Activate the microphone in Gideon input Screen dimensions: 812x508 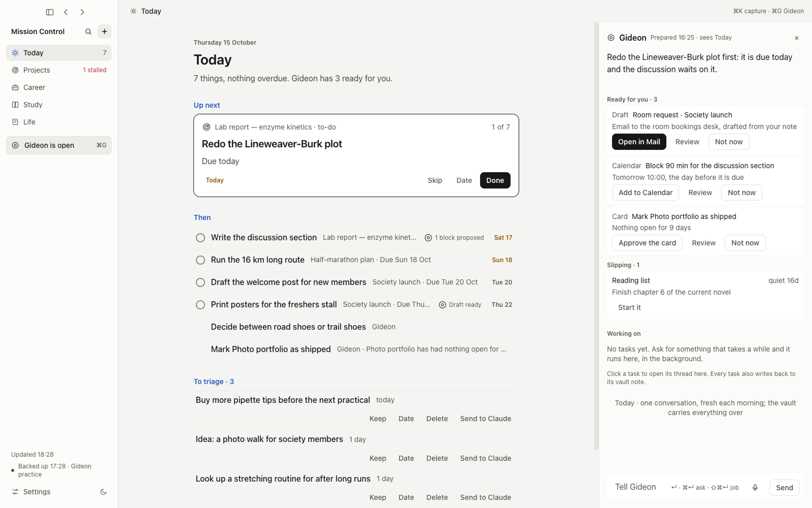click(x=755, y=487)
